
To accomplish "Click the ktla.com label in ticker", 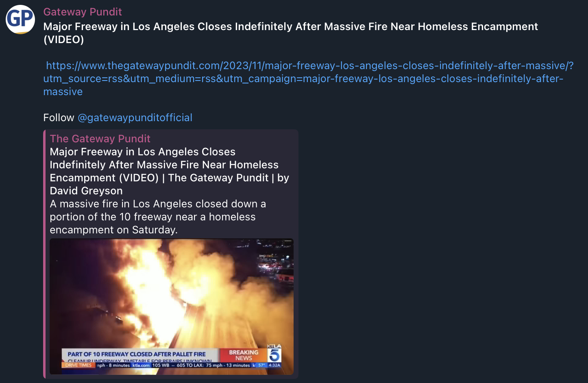I will pos(141,365).
